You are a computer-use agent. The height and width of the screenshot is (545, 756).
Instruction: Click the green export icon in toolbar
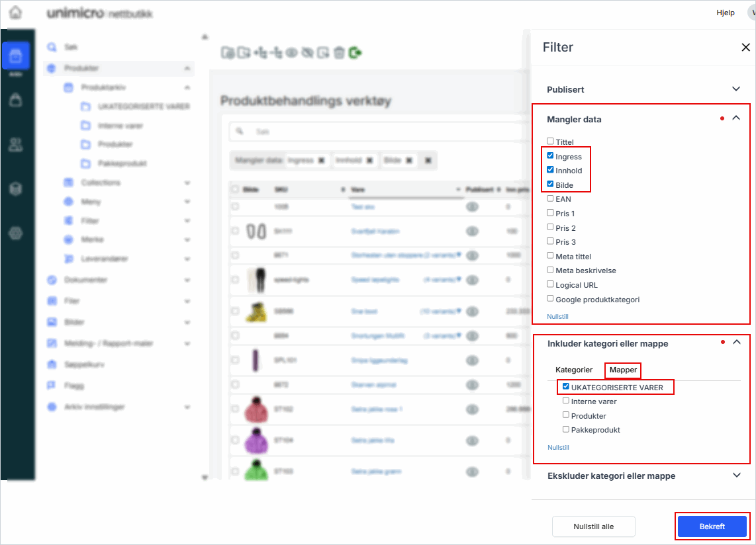[x=355, y=53]
